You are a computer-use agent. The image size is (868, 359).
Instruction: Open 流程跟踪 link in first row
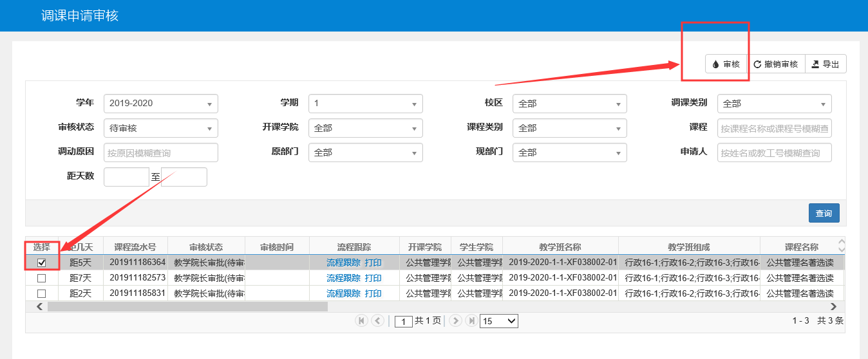click(x=343, y=262)
